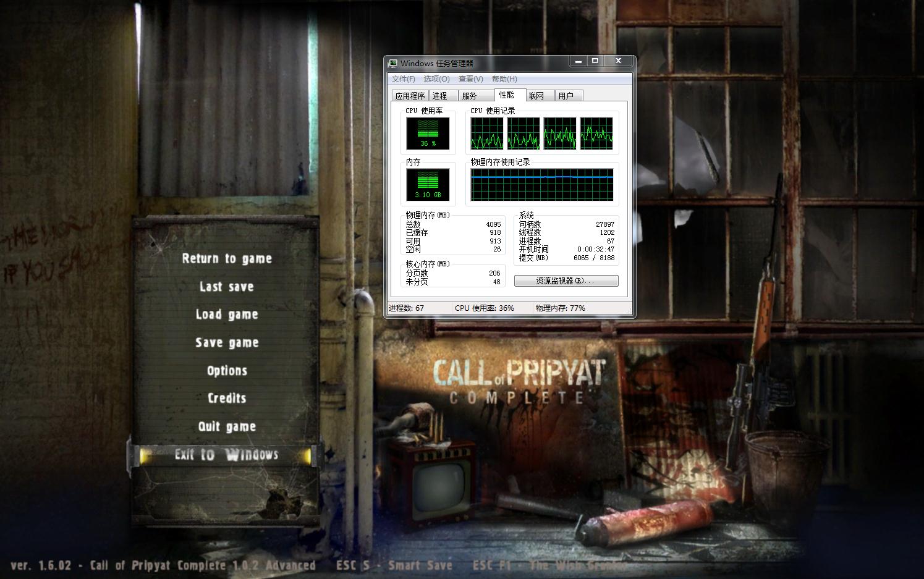Switch to the 用户 tab
Viewport: 924px width, 579px height.
coord(569,96)
